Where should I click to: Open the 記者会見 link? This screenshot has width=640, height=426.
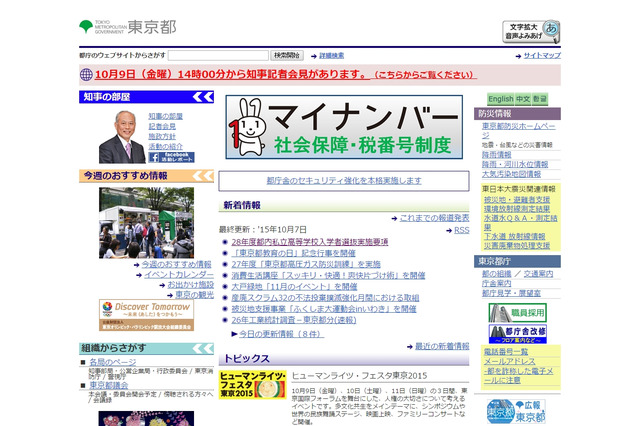coord(162,126)
